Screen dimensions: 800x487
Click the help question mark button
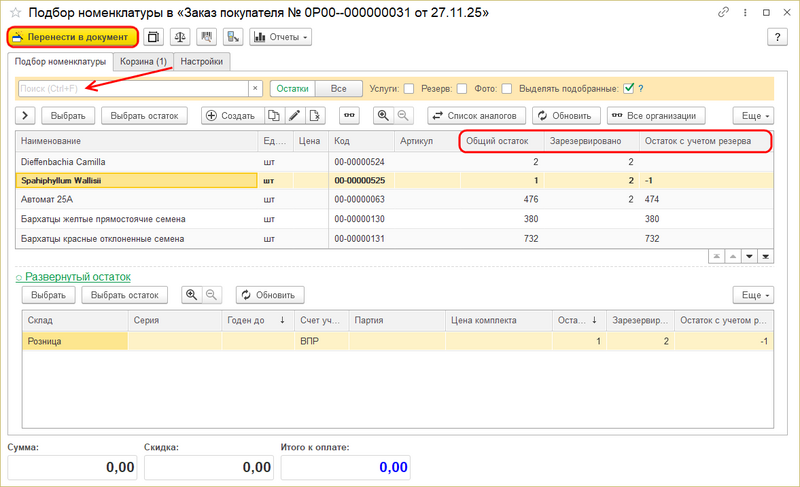(778, 37)
